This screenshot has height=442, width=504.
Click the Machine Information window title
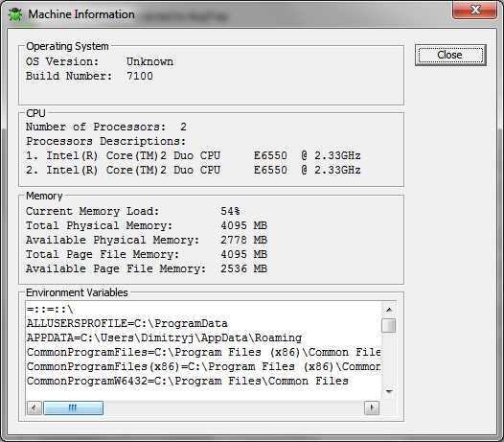click(x=81, y=14)
